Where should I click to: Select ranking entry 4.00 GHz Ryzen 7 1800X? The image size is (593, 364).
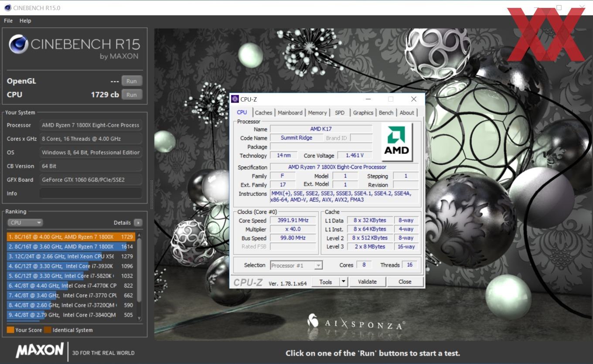pos(71,237)
